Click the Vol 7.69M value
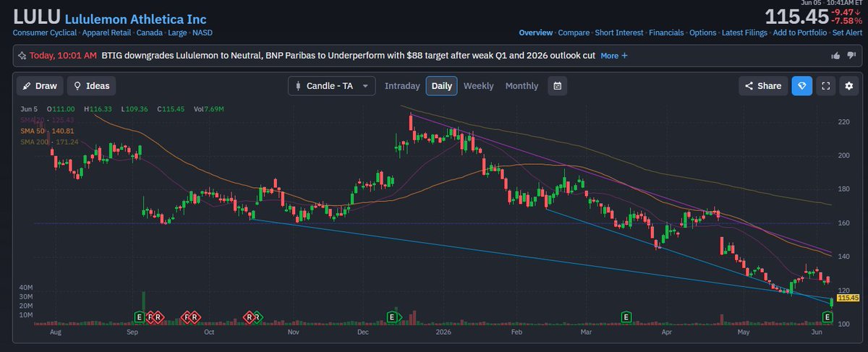The height and width of the screenshot is (352, 868). coord(209,109)
